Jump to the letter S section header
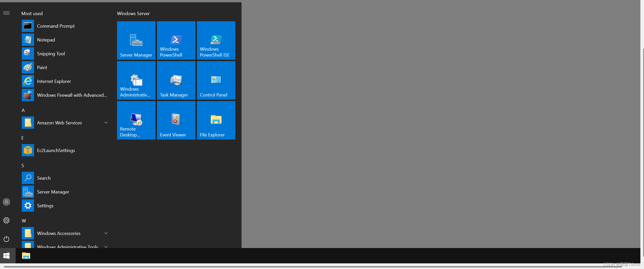644x269 pixels. pos(23,166)
